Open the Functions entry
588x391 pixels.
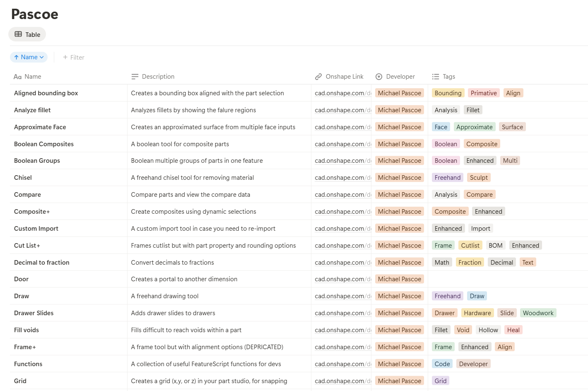[28, 364]
